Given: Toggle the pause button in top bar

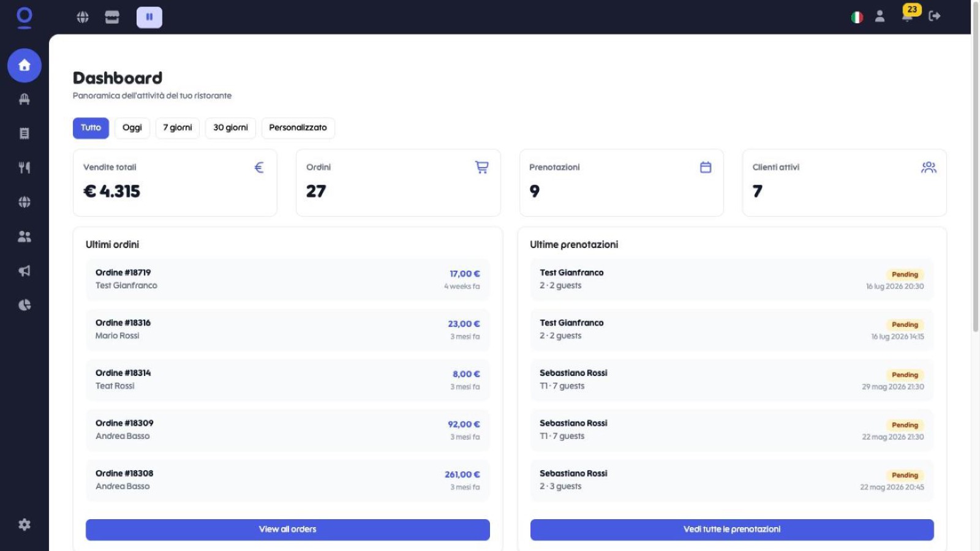Looking at the screenshot, I should (149, 17).
